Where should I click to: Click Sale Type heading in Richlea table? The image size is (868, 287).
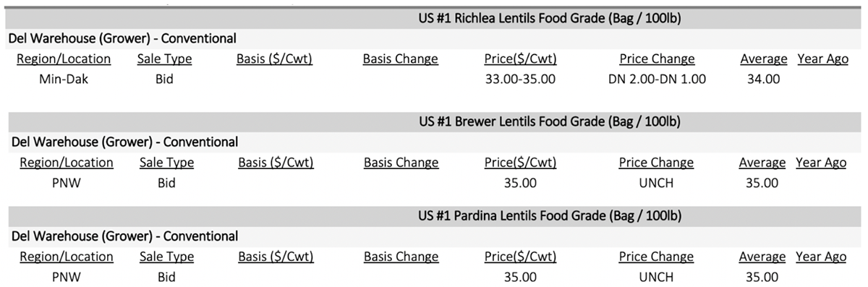pos(164,59)
